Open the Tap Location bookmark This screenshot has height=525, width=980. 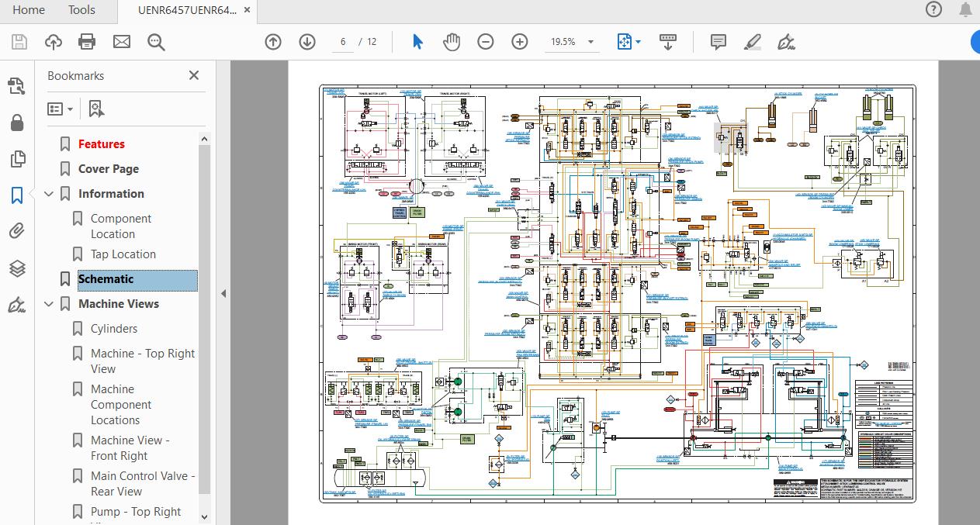pyautogui.click(x=123, y=254)
